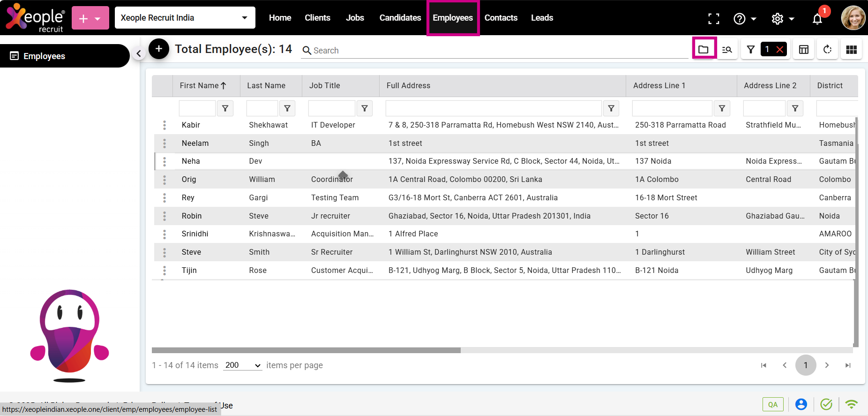Screen dimensions: 868x416
Task: Open the advanced search list icon
Action: click(x=727, y=49)
